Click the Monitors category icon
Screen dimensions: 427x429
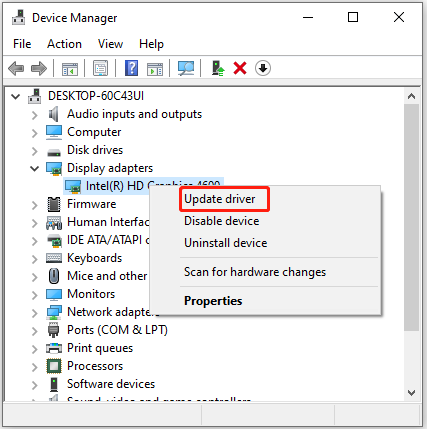54,294
